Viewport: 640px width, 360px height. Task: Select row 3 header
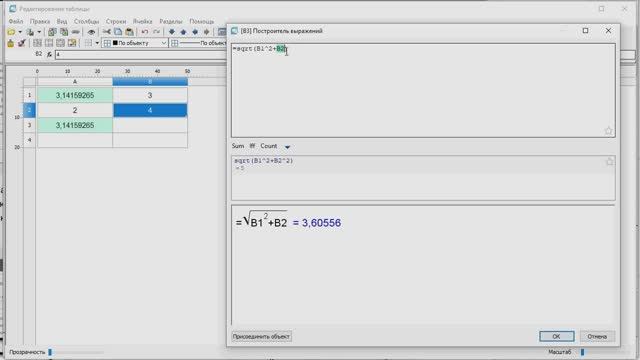[x=29, y=125]
